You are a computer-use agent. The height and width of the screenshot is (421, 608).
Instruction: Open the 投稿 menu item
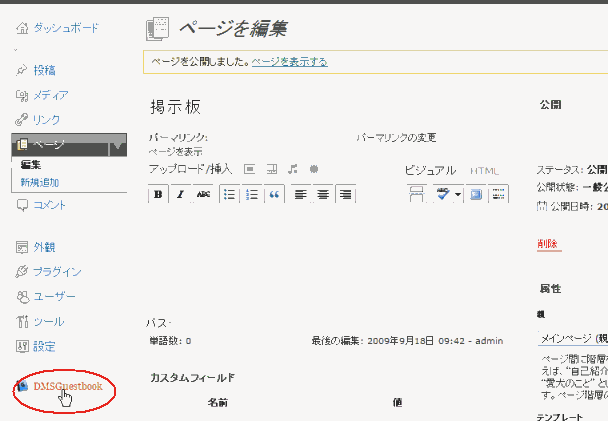point(44,70)
